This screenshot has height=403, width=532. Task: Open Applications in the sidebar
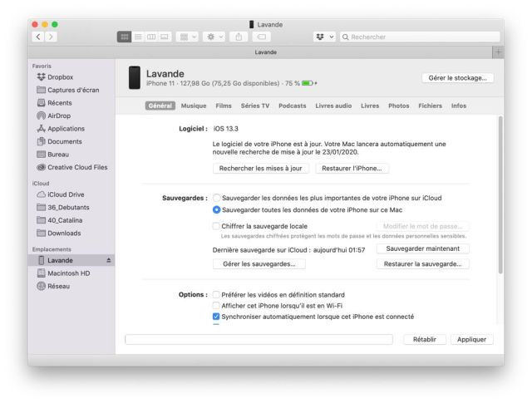tap(61, 129)
